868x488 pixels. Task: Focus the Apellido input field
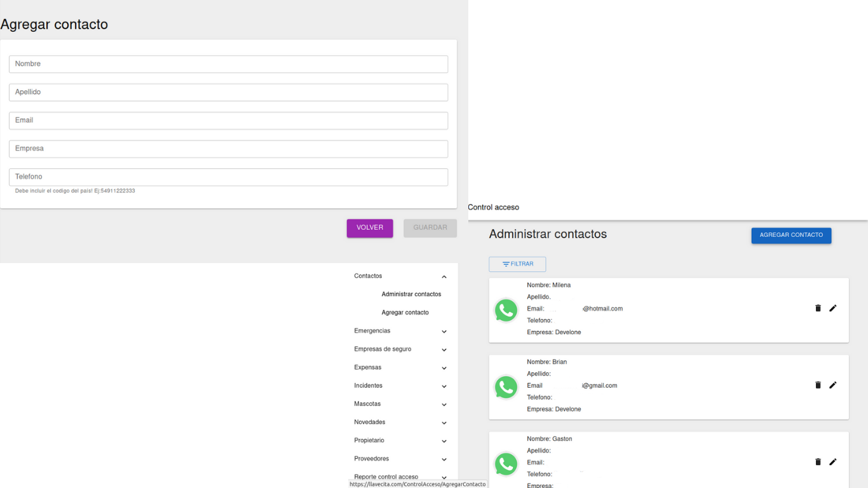(228, 92)
